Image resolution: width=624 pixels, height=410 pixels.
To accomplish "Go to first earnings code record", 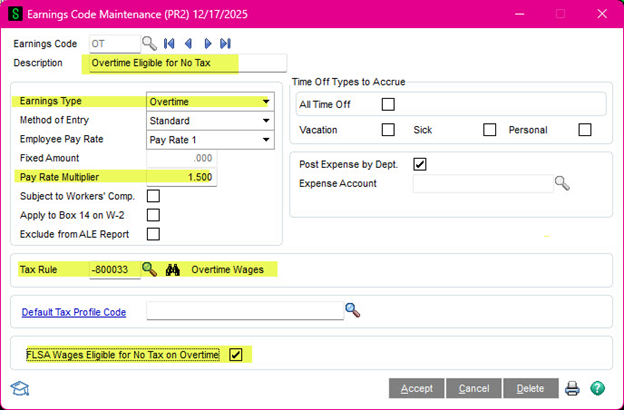I will (x=170, y=43).
